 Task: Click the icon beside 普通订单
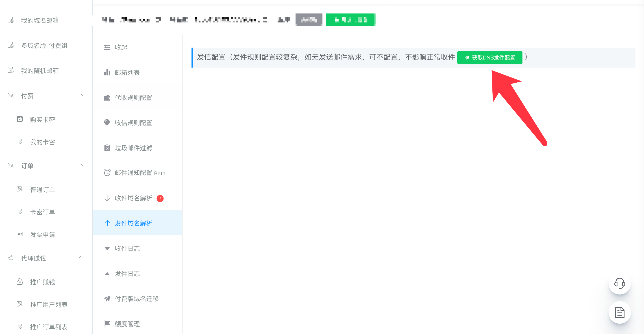[x=20, y=189]
